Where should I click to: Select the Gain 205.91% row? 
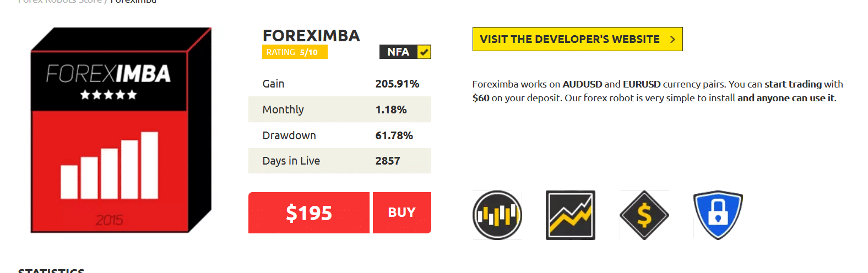click(340, 84)
